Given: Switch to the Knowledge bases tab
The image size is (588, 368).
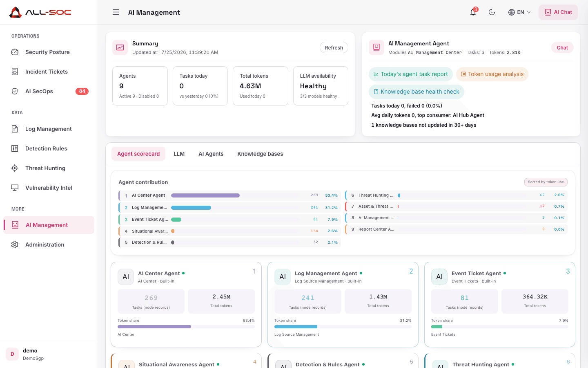Looking at the screenshot, I should (x=260, y=154).
